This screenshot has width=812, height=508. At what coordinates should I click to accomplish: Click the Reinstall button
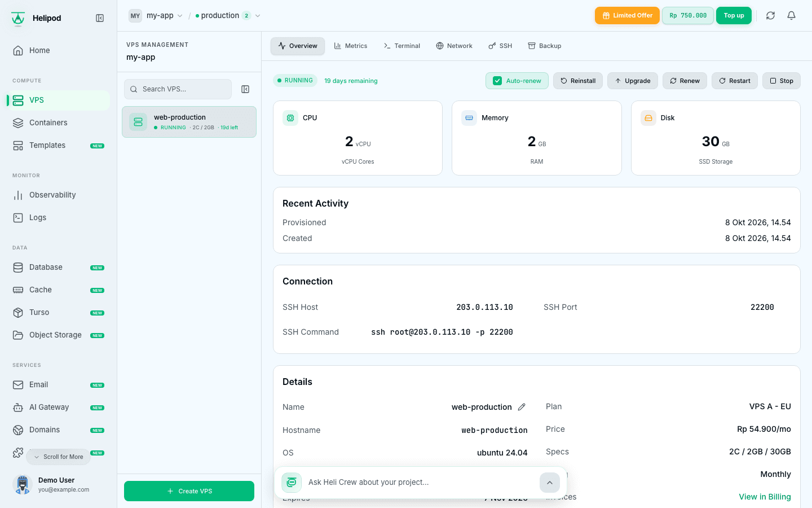578,81
